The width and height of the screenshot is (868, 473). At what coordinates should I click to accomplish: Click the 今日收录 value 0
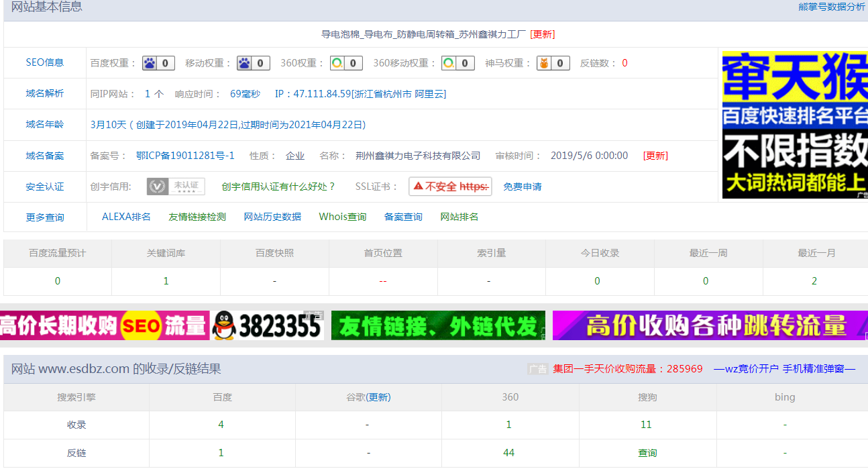click(597, 281)
